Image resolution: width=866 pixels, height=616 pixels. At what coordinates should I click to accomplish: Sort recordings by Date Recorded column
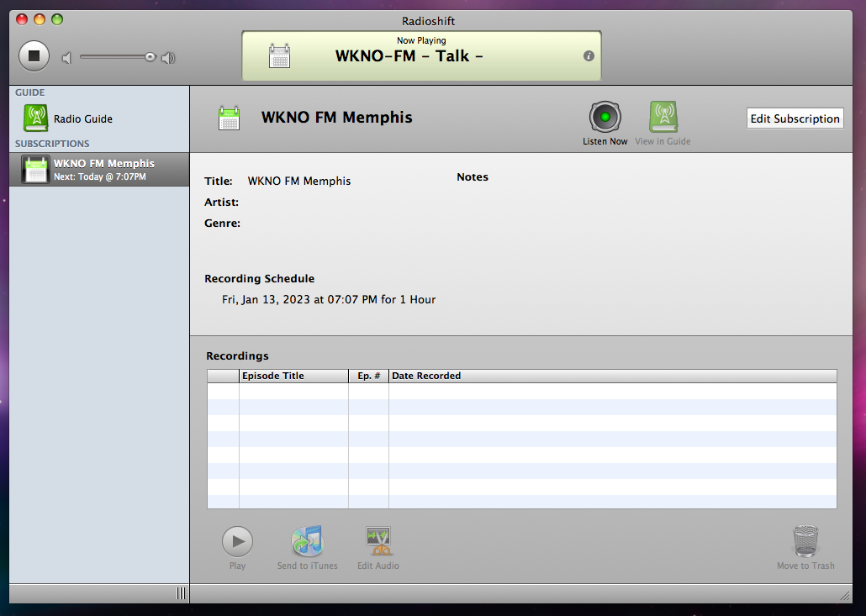[613, 376]
